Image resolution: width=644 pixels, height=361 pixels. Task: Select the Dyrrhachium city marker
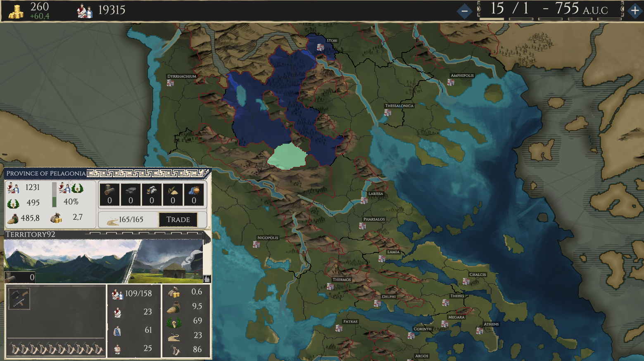(x=170, y=83)
